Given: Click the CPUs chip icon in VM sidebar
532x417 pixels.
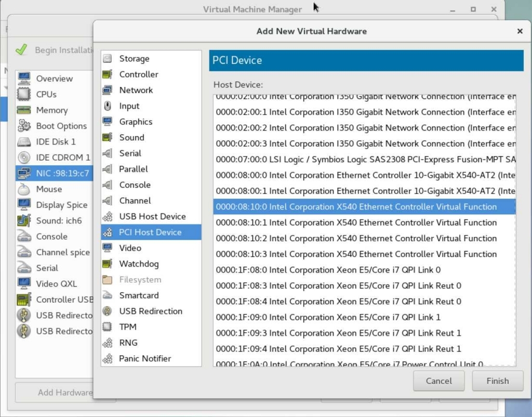Looking at the screenshot, I should (x=24, y=94).
